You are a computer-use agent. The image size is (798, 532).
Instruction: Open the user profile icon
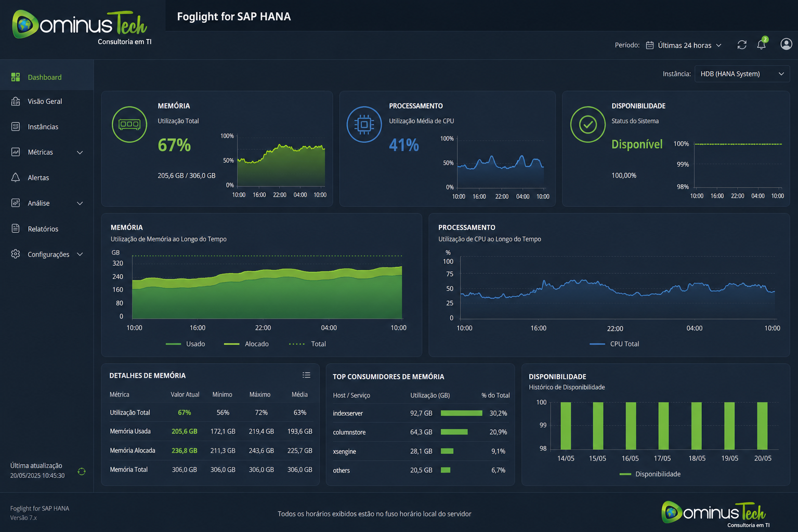click(786, 44)
